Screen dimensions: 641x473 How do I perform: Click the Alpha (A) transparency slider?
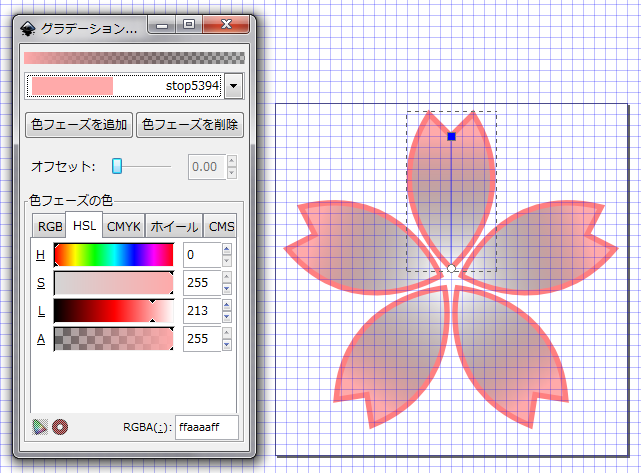[113, 339]
